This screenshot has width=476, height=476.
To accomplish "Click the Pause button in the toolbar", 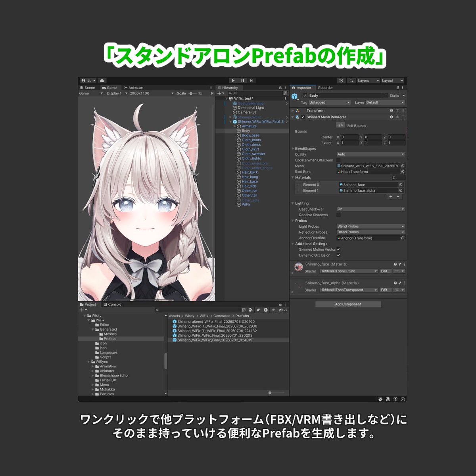I will [242, 81].
